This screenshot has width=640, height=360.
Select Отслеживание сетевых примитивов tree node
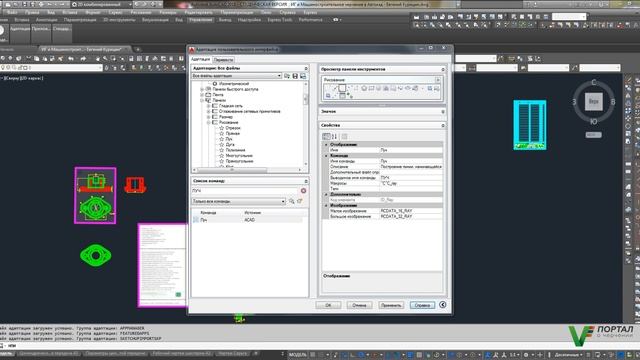[249, 111]
